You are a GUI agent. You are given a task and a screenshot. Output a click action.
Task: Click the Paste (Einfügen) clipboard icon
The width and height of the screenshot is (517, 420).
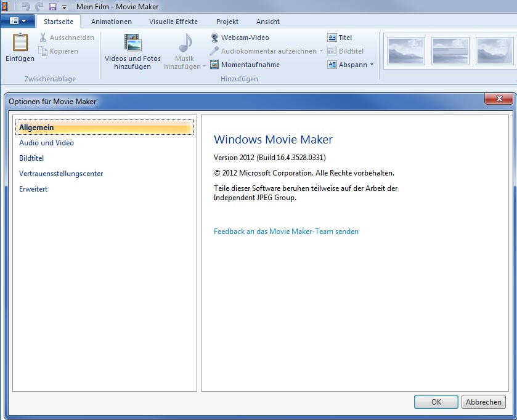(20, 42)
